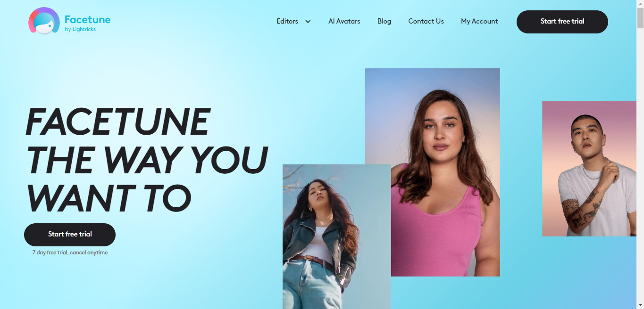Click the '7 day free trial, cancel anytime' text
Image resolution: width=644 pixels, height=309 pixels.
70,252
